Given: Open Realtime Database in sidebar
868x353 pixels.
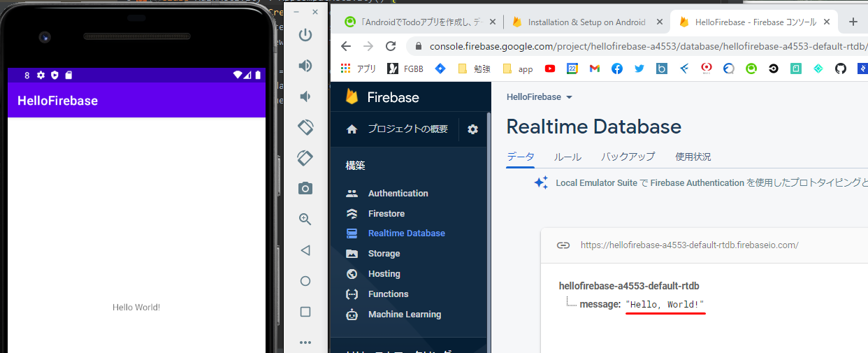Looking at the screenshot, I should click(396, 233).
